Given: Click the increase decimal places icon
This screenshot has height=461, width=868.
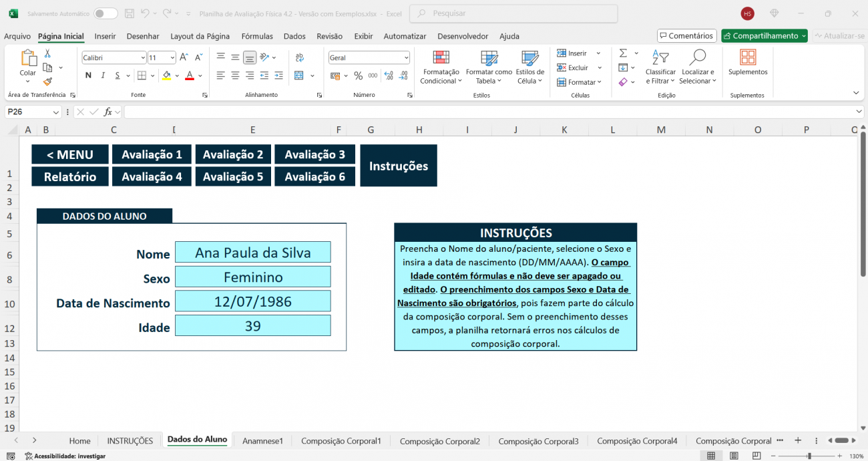Looking at the screenshot, I should [388, 75].
